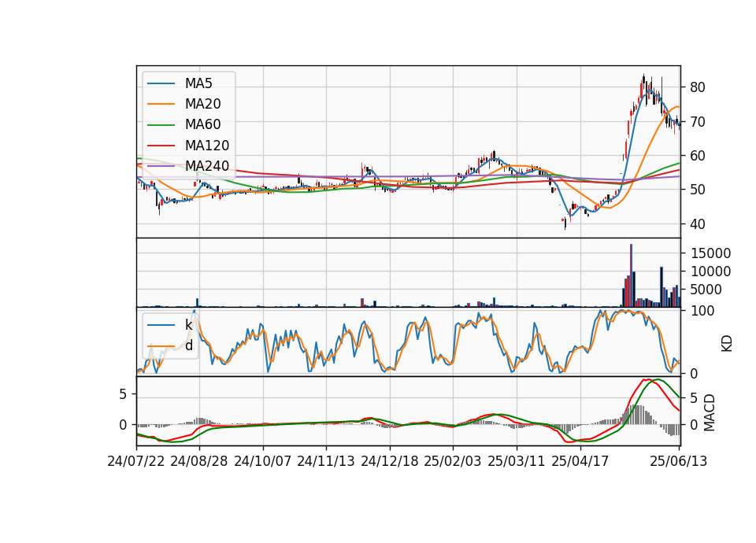Click the MA60 legend label
This screenshot has height=543, width=756.
[x=203, y=125]
